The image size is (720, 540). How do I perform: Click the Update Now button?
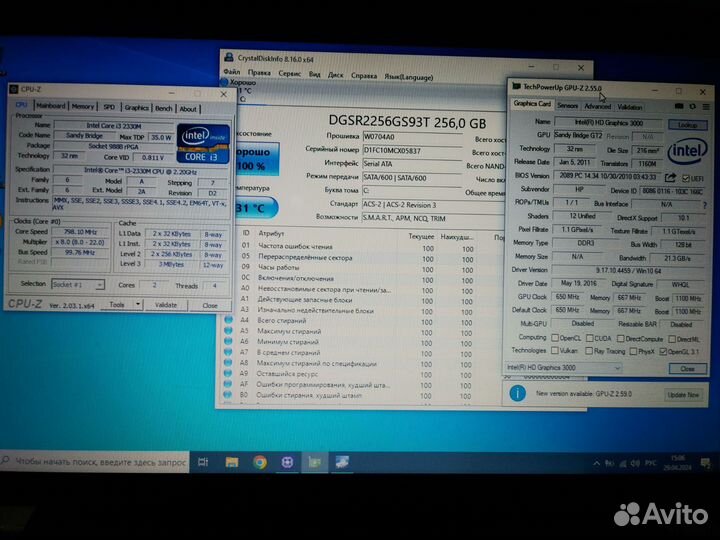[x=683, y=394]
